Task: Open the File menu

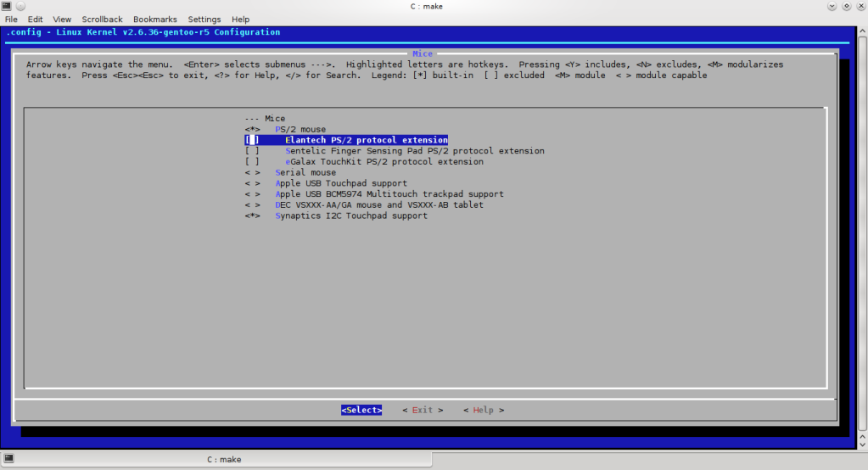Action: point(11,20)
